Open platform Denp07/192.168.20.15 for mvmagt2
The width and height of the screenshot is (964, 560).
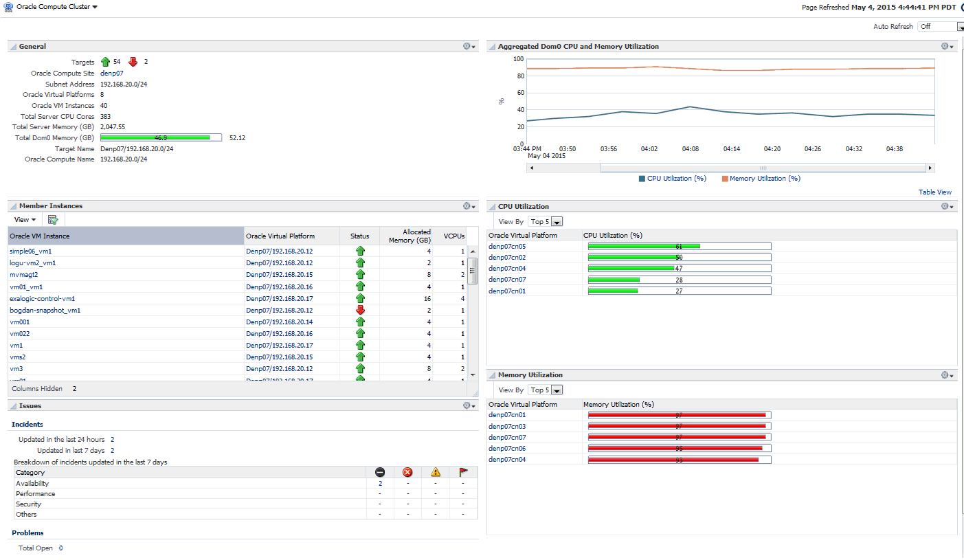[279, 275]
